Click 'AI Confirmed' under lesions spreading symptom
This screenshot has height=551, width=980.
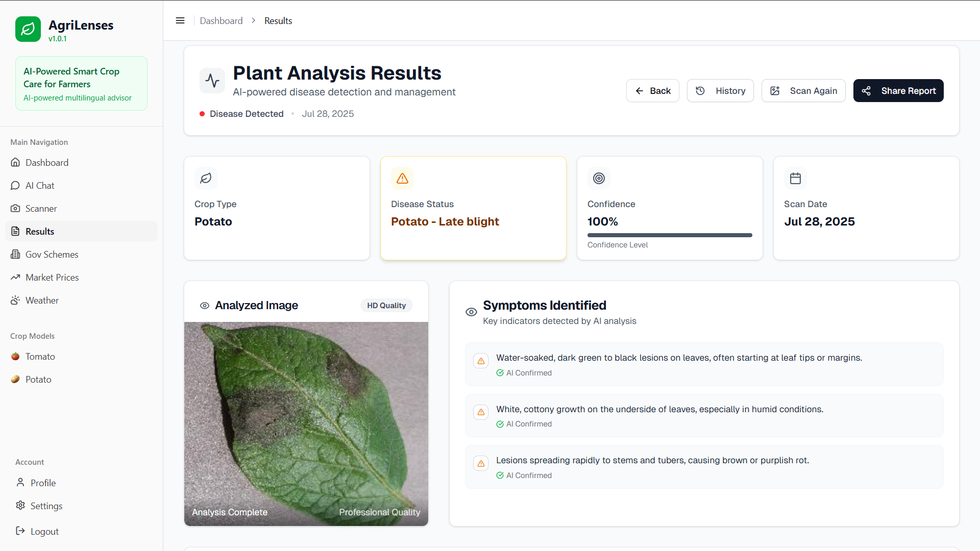tap(529, 475)
